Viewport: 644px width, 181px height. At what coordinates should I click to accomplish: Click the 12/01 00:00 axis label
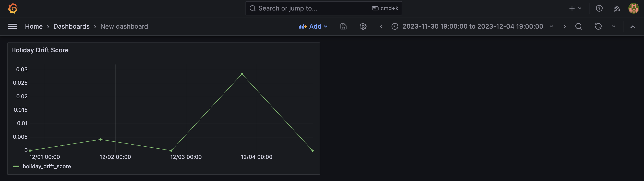click(x=44, y=157)
